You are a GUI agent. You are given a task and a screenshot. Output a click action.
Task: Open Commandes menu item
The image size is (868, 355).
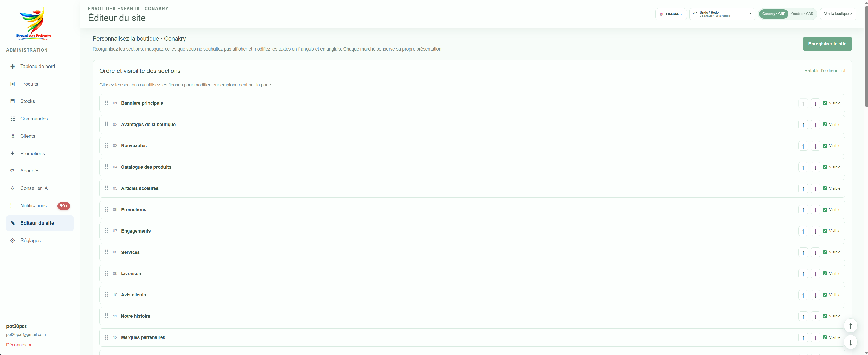[x=40, y=119]
